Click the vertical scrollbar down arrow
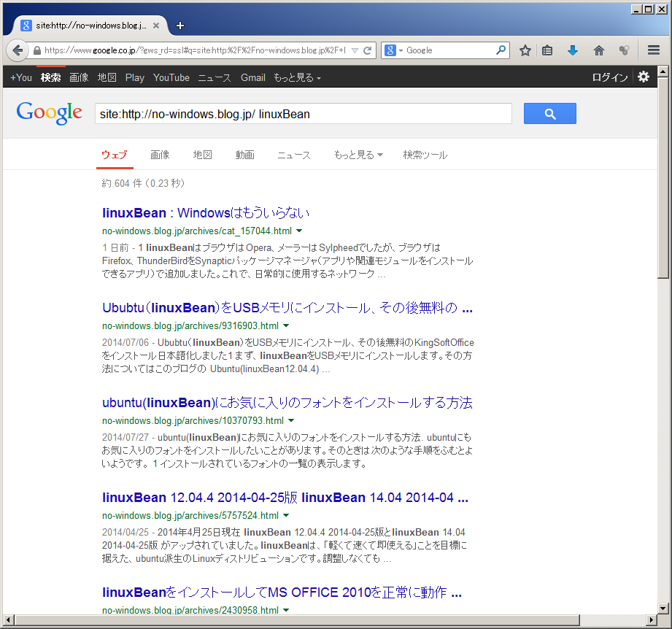Screen dimensions: 672x629 click(663, 609)
